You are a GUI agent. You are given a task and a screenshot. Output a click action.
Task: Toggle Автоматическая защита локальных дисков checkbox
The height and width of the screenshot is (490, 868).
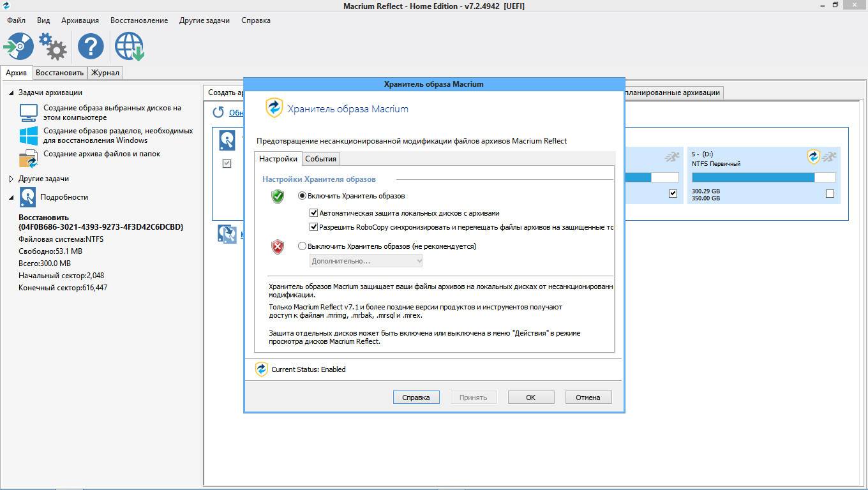(x=313, y=213)
